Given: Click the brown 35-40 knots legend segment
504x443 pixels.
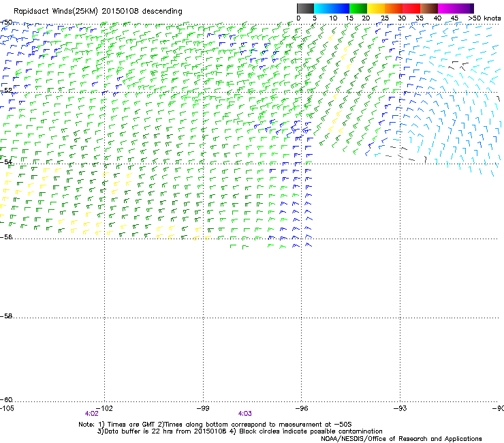Looking at the screenshot, I should pos(429,8).
